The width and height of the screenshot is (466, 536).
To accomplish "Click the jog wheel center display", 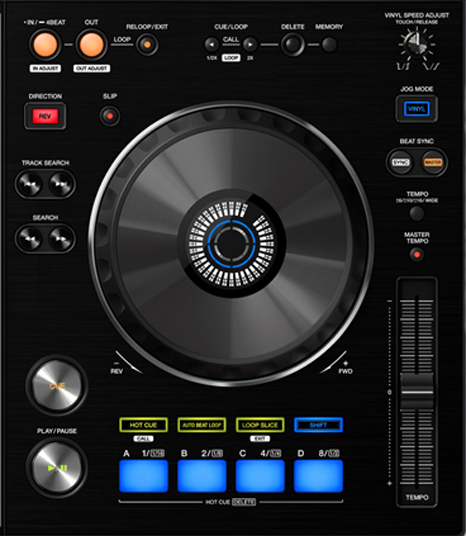I will [231, 244].
